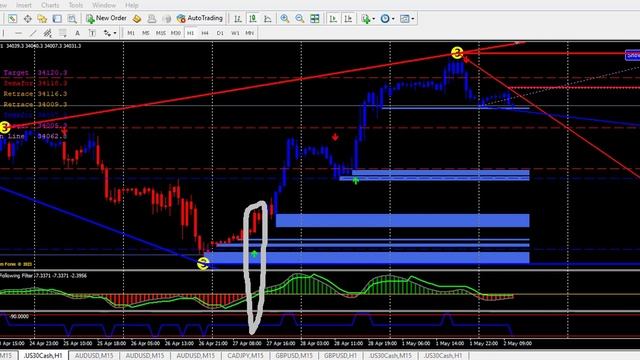Switch timeframe to MN monthly
This screenshot has width=640, height=360.
pos(249,33)
